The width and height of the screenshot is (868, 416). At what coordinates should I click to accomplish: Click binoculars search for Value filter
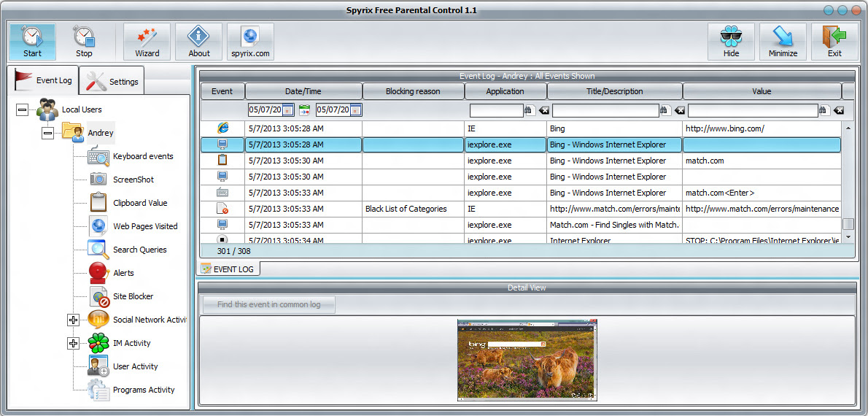pos(824,110)
